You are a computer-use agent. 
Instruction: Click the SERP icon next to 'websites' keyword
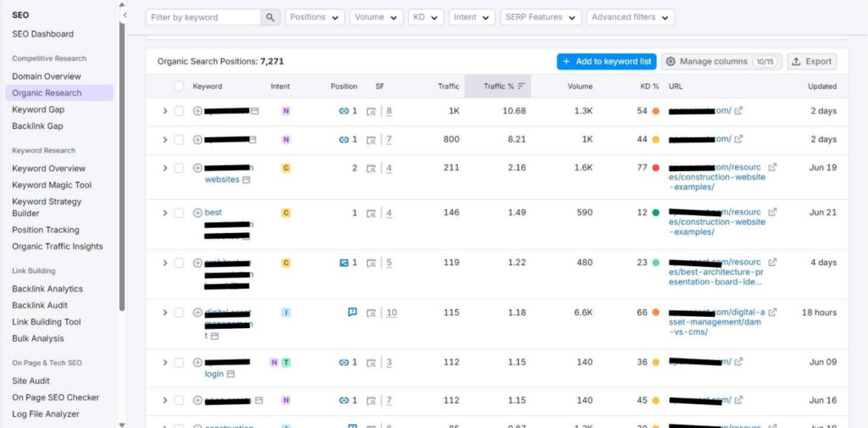pyautogui.click(x=247, y=180)
